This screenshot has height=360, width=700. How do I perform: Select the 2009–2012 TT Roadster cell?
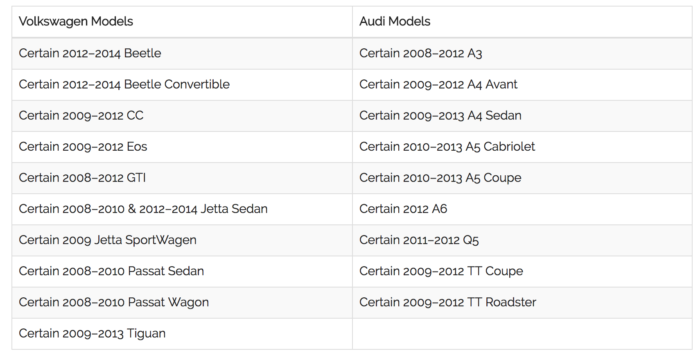tap(522, 302)
